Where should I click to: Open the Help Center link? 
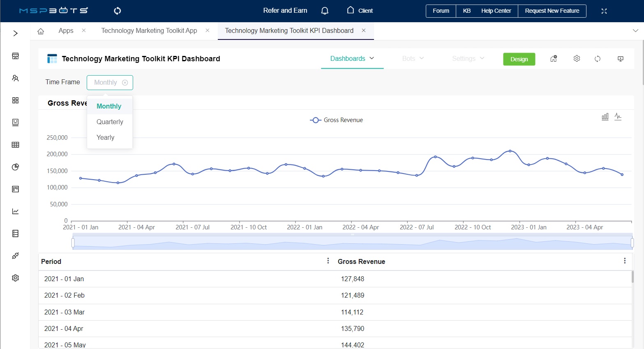[496, 11]
